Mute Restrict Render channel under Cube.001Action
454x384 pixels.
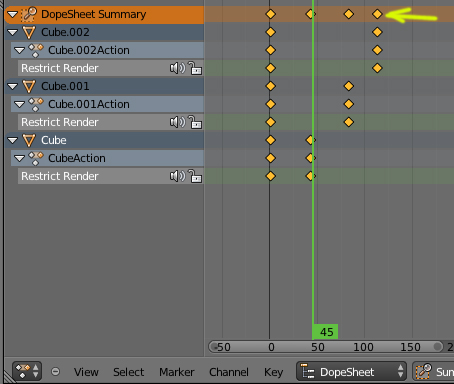click(177, 122)
